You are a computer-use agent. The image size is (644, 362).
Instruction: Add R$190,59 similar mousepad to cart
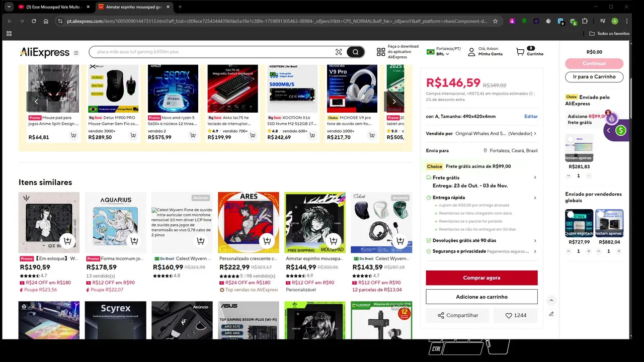[67, 241]
